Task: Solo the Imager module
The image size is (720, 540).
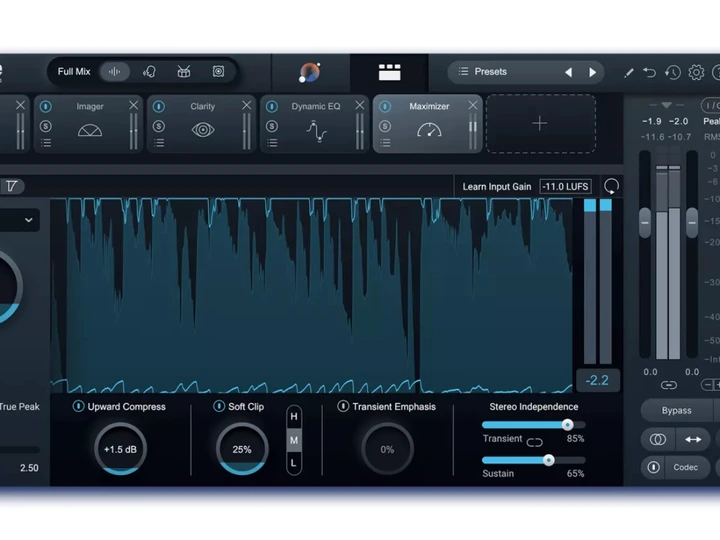Action: pyautogui.click(x=45, y=126)
